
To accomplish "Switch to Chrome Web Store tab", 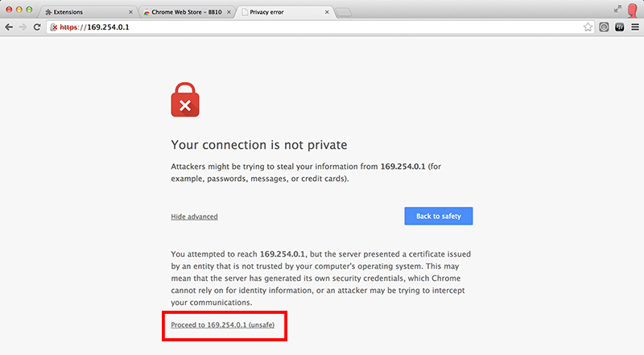I will pyautogui.click(x=186, y=12).
